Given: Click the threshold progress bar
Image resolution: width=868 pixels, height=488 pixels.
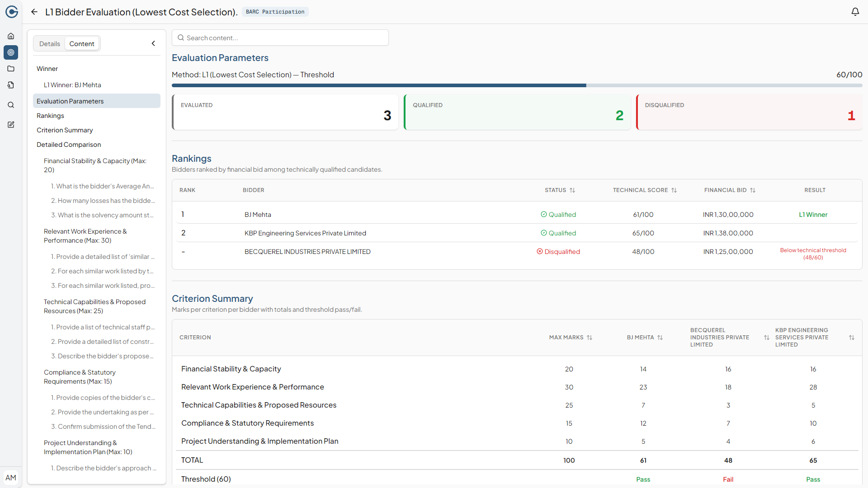Looking at the screenshot, I should click(517, 85).
